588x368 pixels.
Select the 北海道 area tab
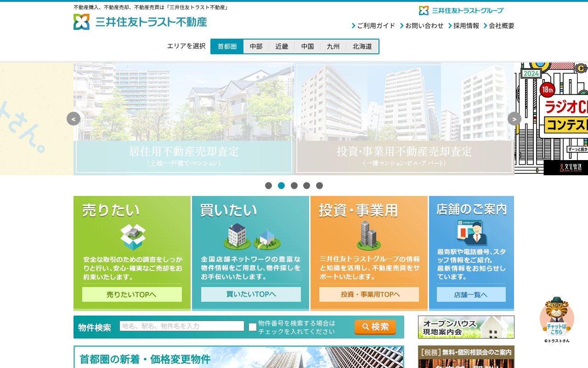tap(362, 46)
